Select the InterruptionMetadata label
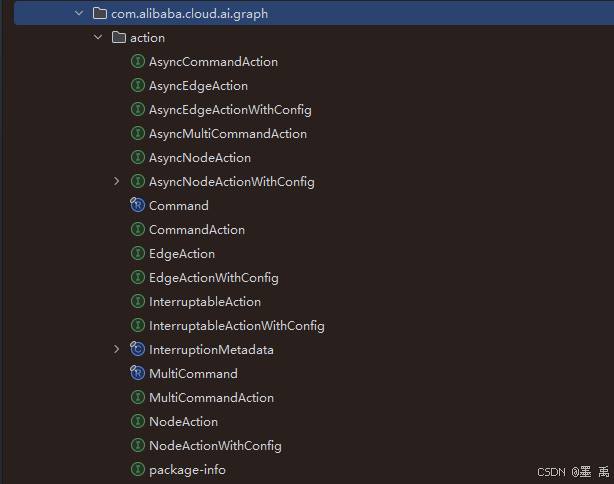The width and height of the screenshot is (614, 484). click(x=211, y=350)
